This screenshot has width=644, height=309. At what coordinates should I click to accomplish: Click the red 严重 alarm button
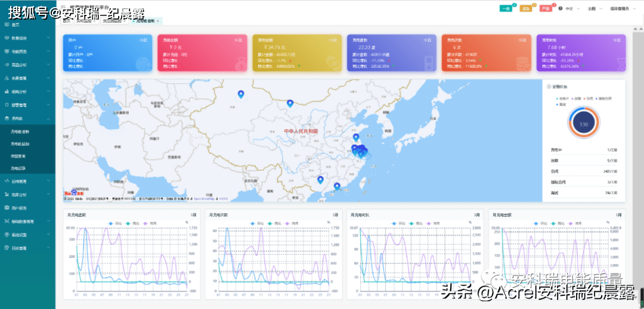pos(545,8)
